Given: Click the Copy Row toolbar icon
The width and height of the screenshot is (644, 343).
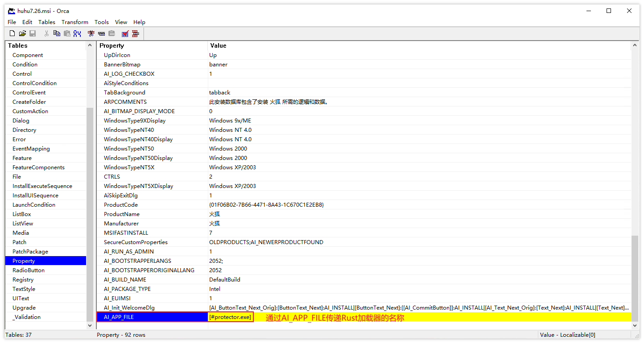Looking at the screenshot, I should tap(101, 33).
